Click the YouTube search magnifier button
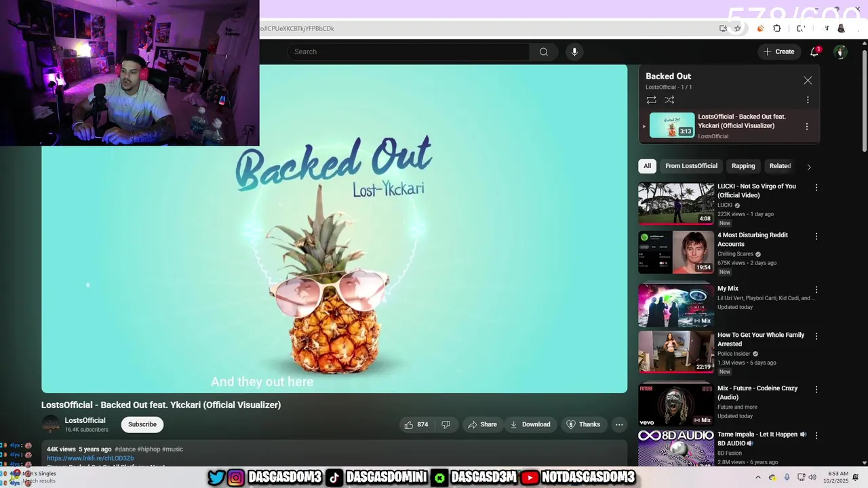 (x=543, y=52)
